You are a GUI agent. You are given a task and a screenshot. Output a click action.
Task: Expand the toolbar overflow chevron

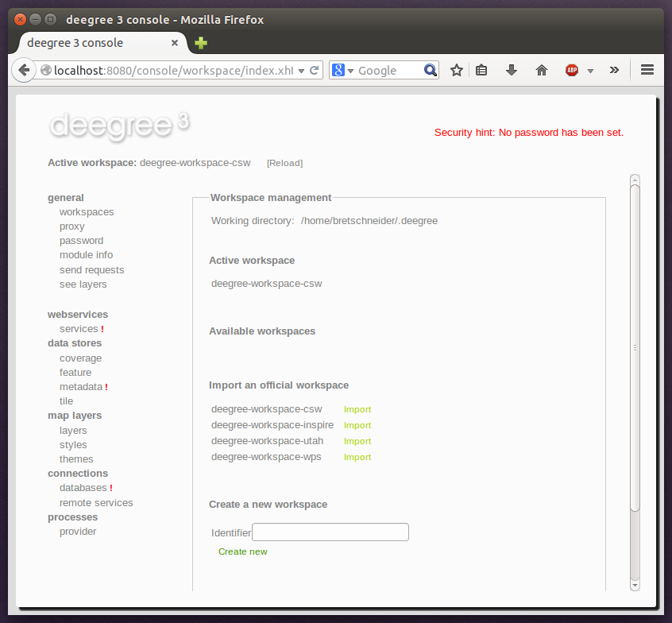[x=614, y=70]
